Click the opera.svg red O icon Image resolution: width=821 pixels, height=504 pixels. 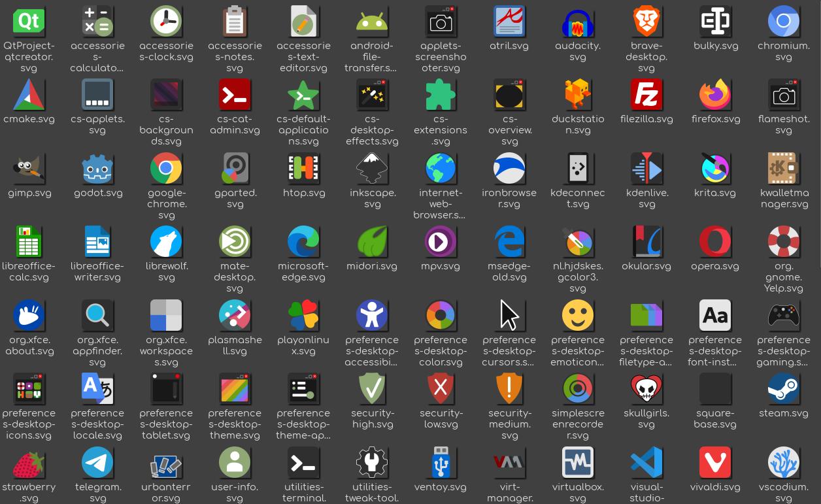click(715, 242)
